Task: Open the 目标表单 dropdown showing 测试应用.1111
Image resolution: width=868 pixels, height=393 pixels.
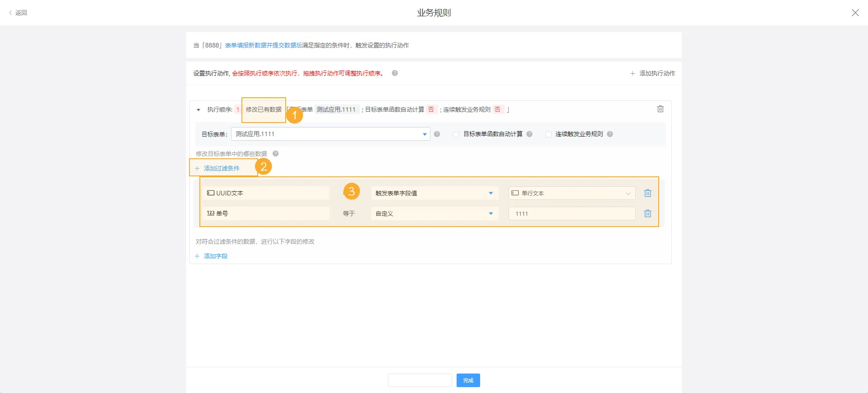Action: click(x=330, y=134)
